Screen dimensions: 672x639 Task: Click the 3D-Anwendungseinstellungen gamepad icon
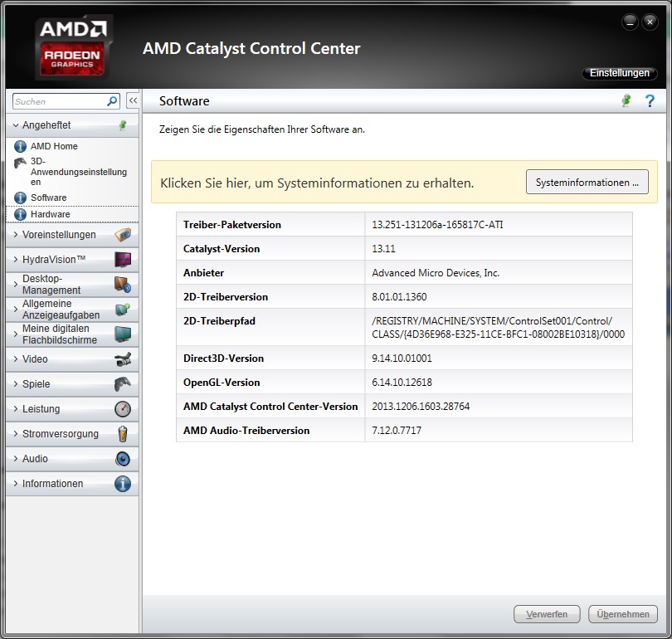coord(20,163)
